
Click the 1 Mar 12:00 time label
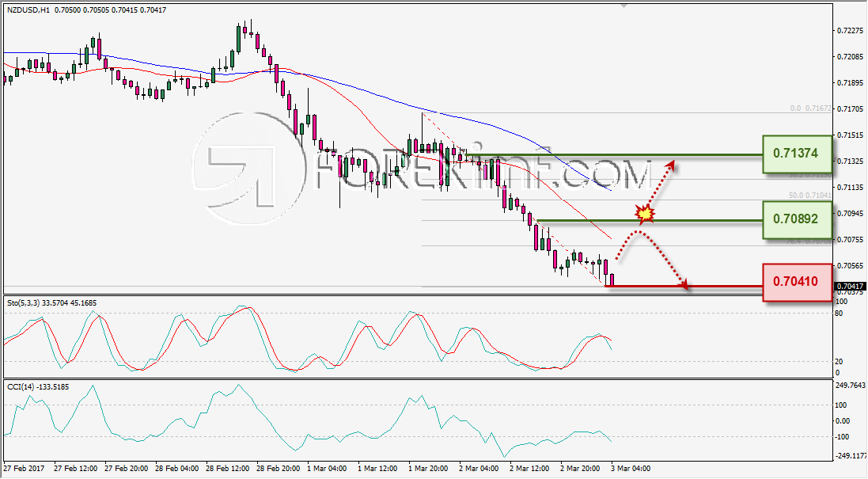coord(378,469)
